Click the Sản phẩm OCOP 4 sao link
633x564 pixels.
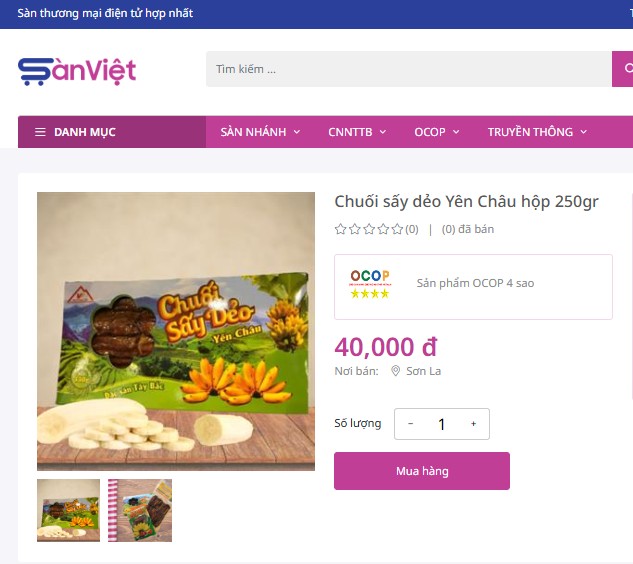[x=475, y=283]
